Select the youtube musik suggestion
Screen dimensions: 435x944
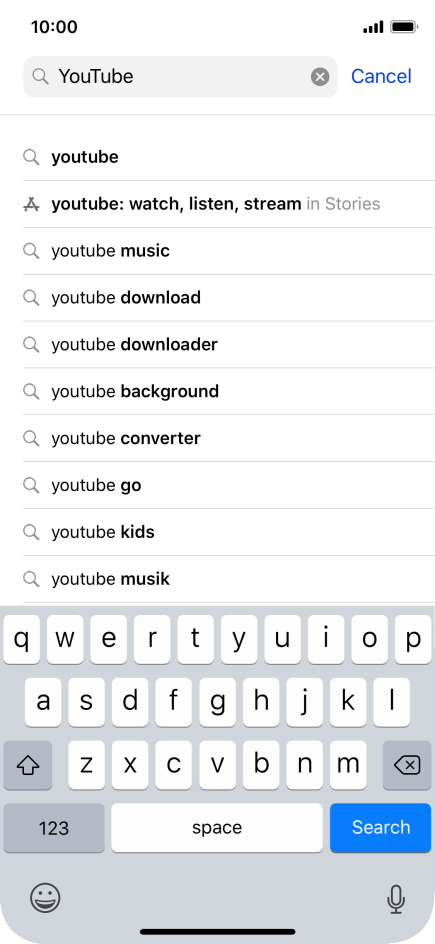229,580
